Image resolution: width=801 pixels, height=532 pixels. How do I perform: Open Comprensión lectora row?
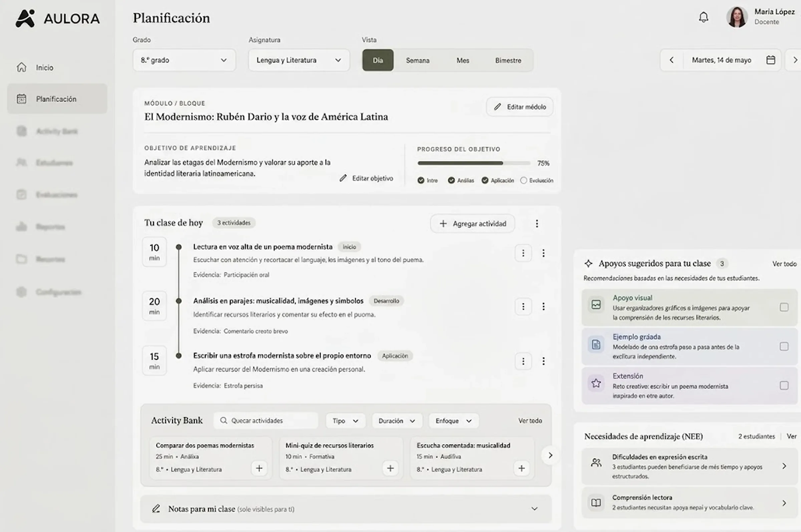[x=690, y=503]
